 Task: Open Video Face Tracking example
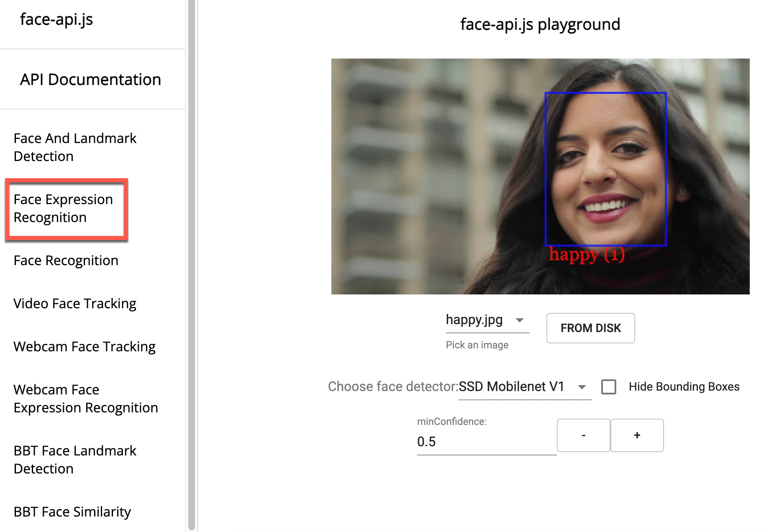[75, 304]
